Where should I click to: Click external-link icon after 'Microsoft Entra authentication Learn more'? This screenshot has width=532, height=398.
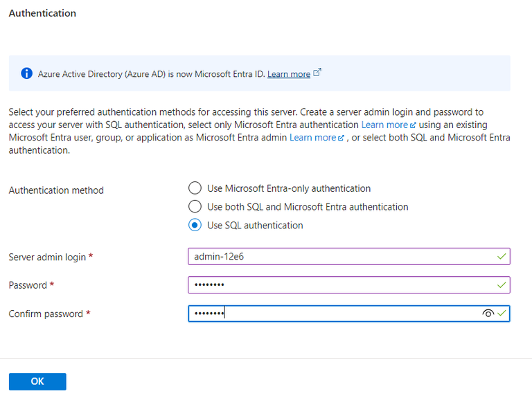tap(413, 125)
